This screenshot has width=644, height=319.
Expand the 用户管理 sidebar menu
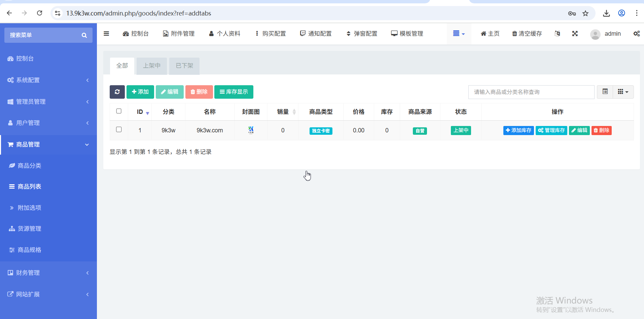pyautogui.click(x=48, y=123)
